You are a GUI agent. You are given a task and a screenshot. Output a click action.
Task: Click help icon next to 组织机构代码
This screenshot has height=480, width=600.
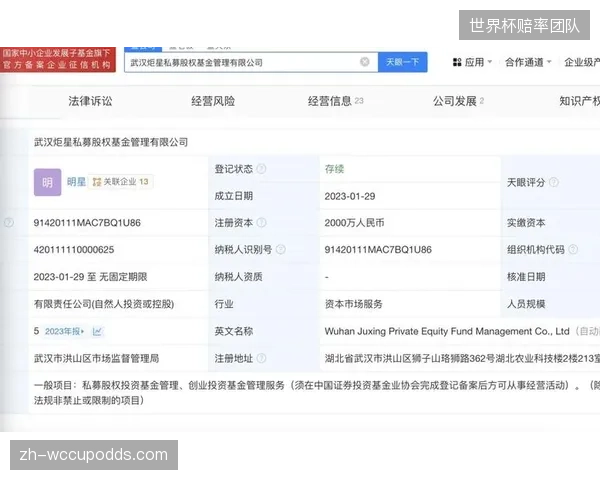click(x=573, y=250)
